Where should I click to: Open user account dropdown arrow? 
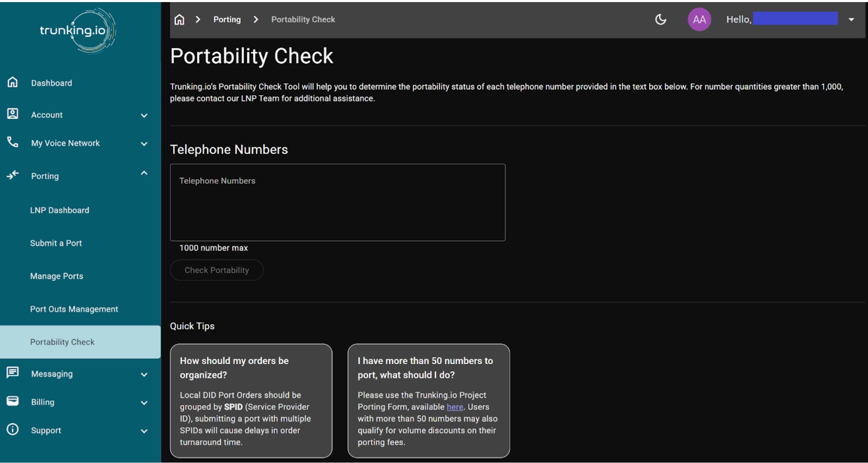pyautogui.click(x=851, y=20)
